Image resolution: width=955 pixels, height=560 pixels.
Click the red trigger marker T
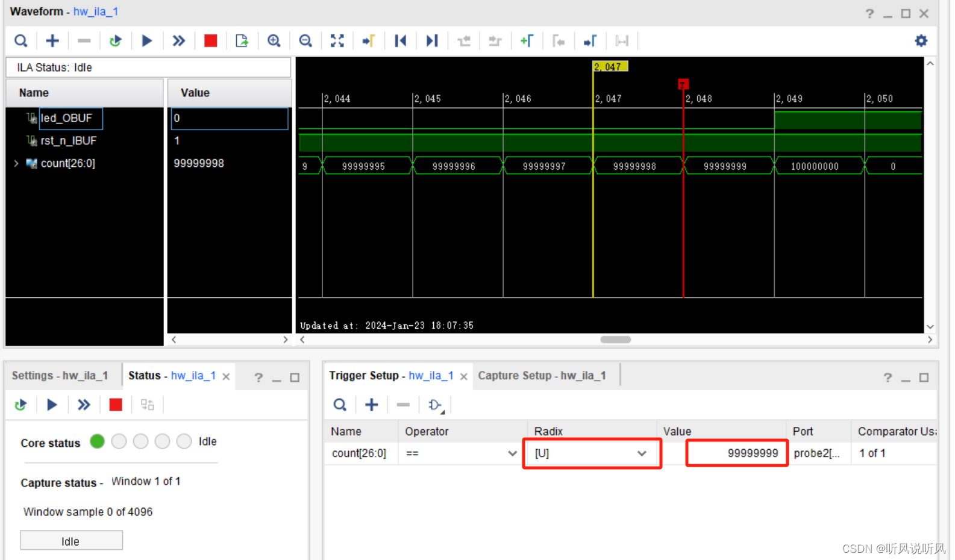point(683,84)
